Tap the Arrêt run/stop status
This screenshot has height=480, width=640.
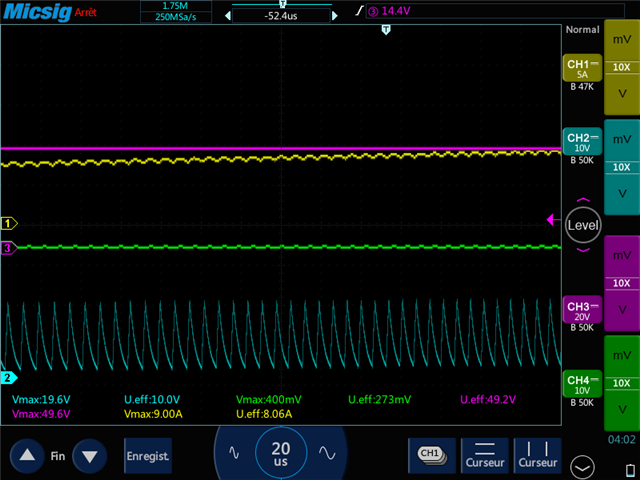(85, 12)
